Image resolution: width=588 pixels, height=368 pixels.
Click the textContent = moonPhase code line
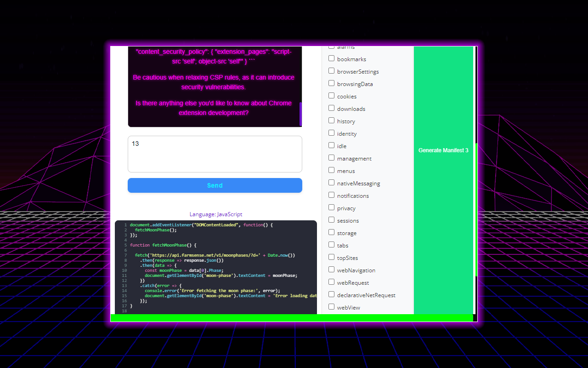tap(221, 276)
